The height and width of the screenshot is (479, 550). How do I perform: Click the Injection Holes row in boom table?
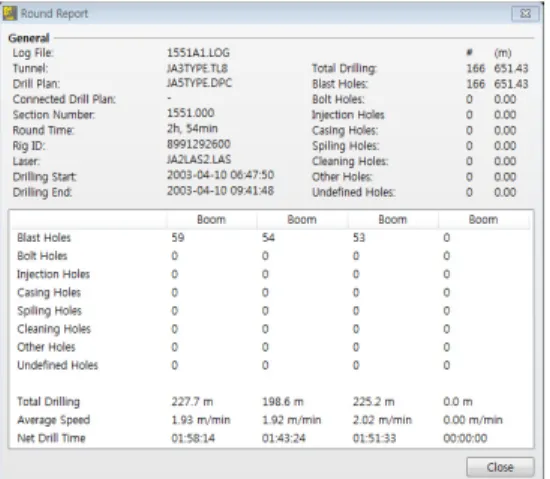tap(270, 274)
